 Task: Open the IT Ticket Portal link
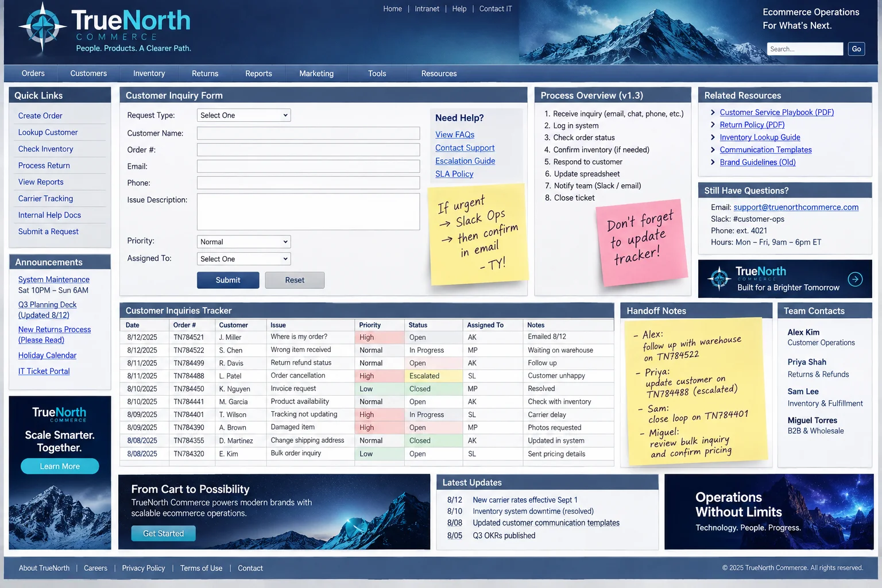click(44, 372)
